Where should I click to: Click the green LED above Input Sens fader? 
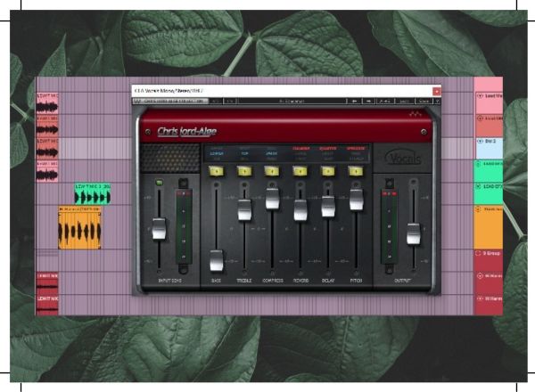click(159, 183)
